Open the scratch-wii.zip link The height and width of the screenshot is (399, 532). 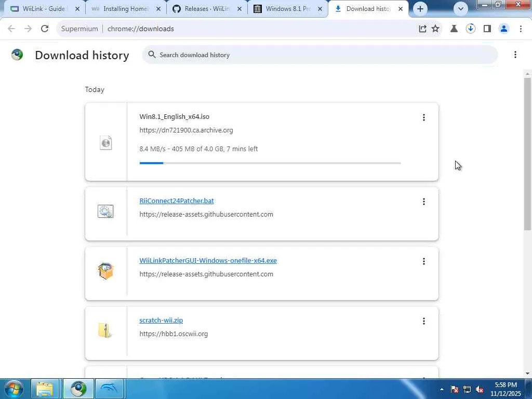pyautogui.click(x=161, y=320)
